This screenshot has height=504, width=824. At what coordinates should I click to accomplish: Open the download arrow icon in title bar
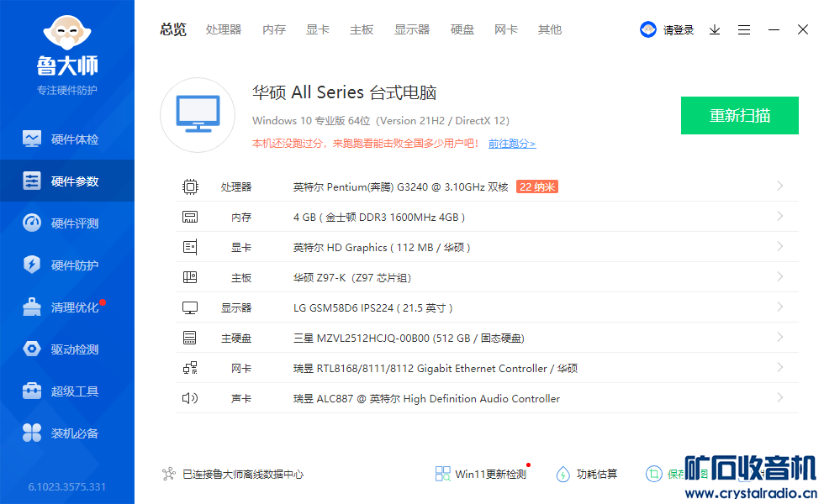714,30
